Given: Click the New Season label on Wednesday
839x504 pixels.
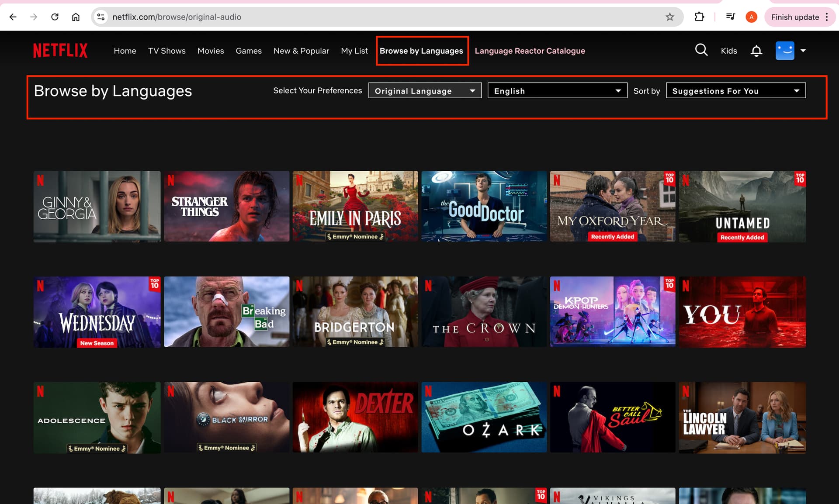Looking at the screenshot, I should point(97,343).
